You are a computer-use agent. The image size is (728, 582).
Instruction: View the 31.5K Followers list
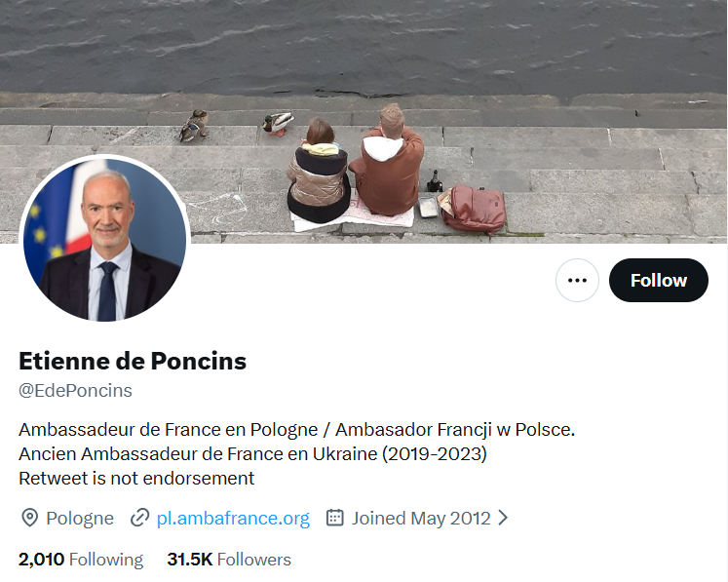(x=229, y=560)
